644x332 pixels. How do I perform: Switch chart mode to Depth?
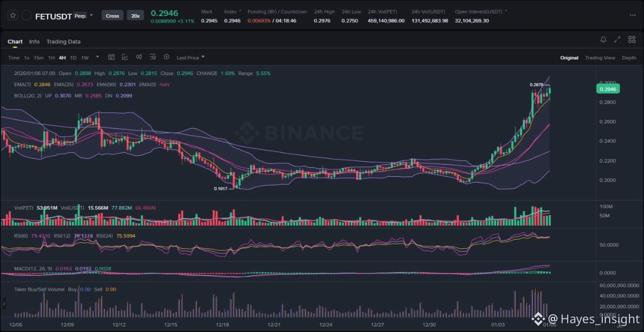tap(629, 58)
